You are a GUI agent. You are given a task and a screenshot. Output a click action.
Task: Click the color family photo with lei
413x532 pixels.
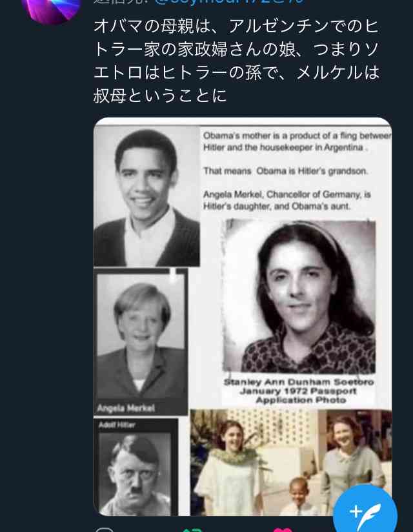point(290,462)
